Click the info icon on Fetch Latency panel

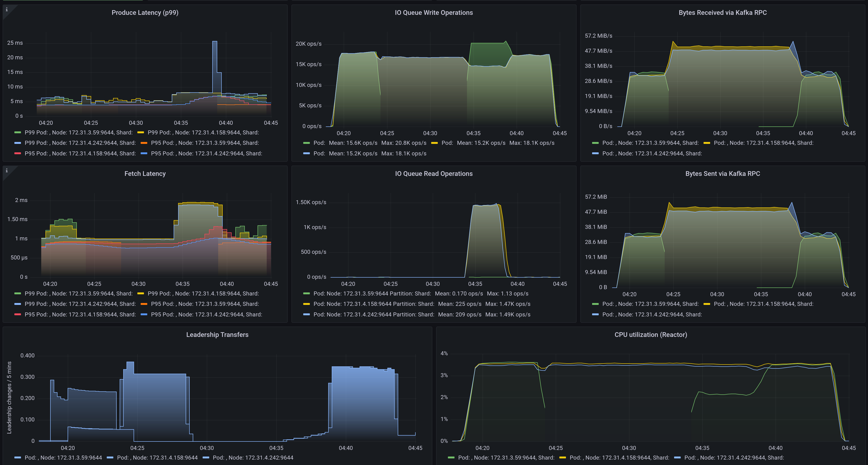[x=6, y=171]
